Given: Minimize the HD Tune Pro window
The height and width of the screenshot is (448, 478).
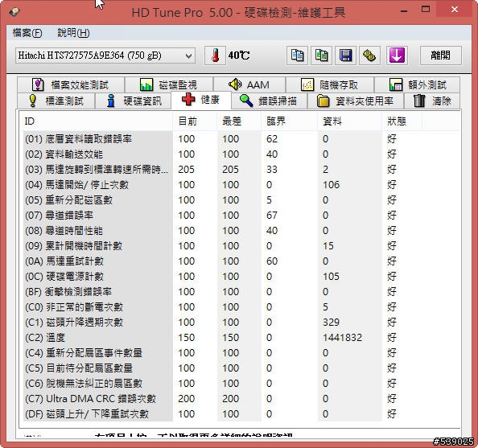Looking at the screenshot, I should coord(404,10).
